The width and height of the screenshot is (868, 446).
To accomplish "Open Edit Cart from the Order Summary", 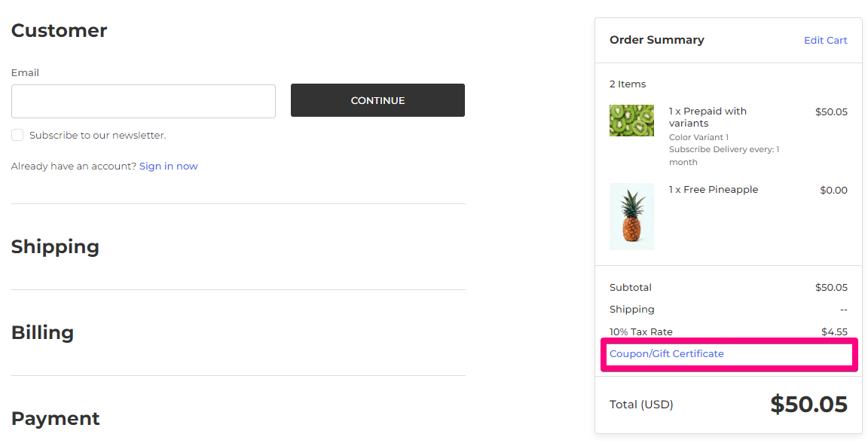I will [825, 40].
